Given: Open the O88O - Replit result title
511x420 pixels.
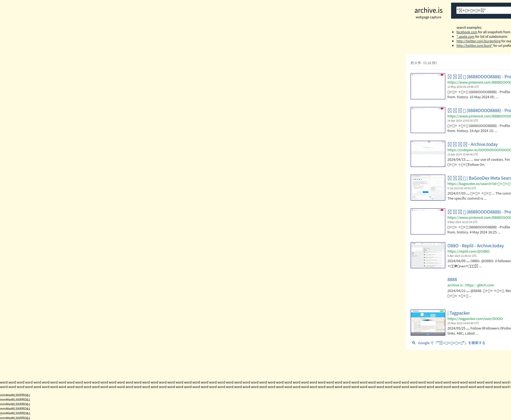Looking at the screenshot, I should point(475,246).
